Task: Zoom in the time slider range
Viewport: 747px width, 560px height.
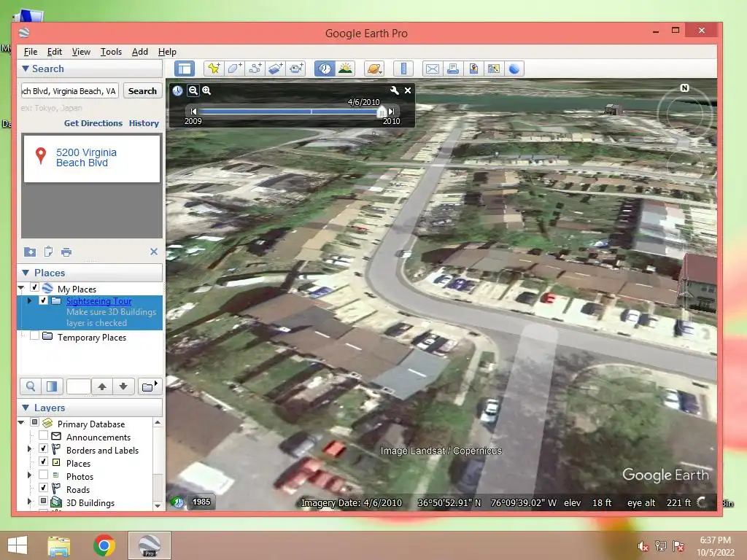Action: (x=206, y=90)
